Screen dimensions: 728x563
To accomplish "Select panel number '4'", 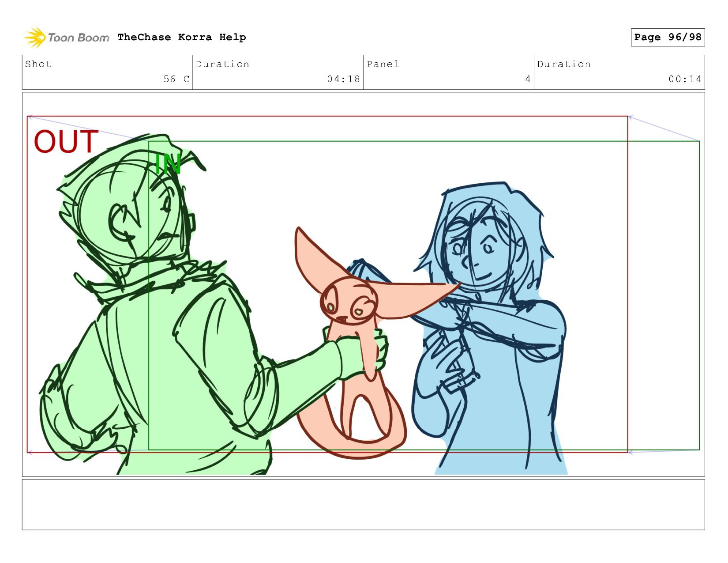I will (x=528, y=79).
